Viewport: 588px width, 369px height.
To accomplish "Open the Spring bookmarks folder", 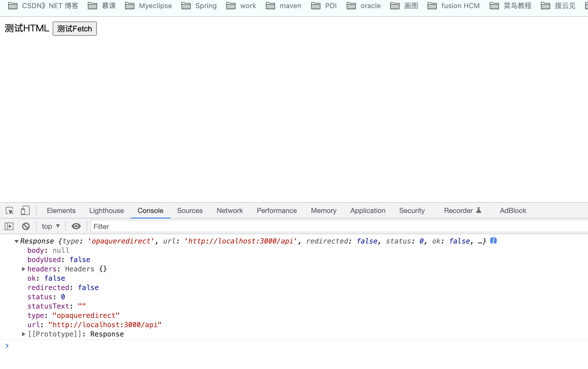I will (x=199, y=6).
